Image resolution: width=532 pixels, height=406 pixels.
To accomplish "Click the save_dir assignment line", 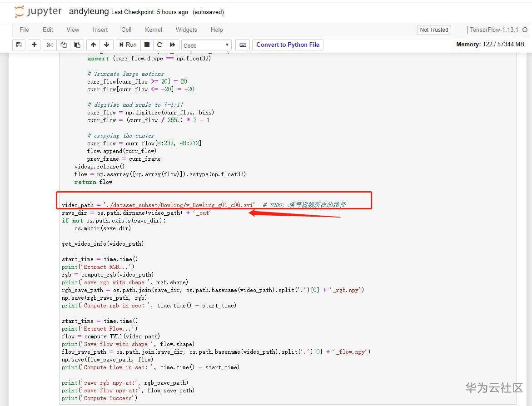I will (136, 213).
